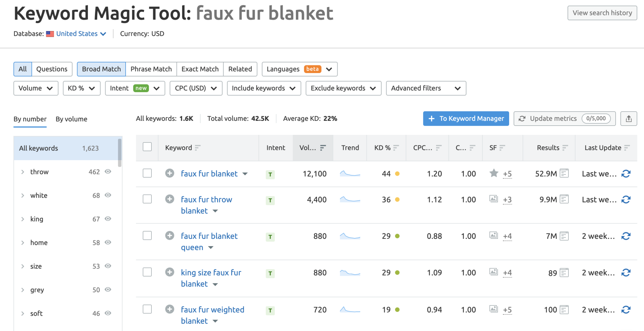This screenshot has width=644, height=331.
Task: Open SERP results icon for 52.9M row
Action: [564, 173]
